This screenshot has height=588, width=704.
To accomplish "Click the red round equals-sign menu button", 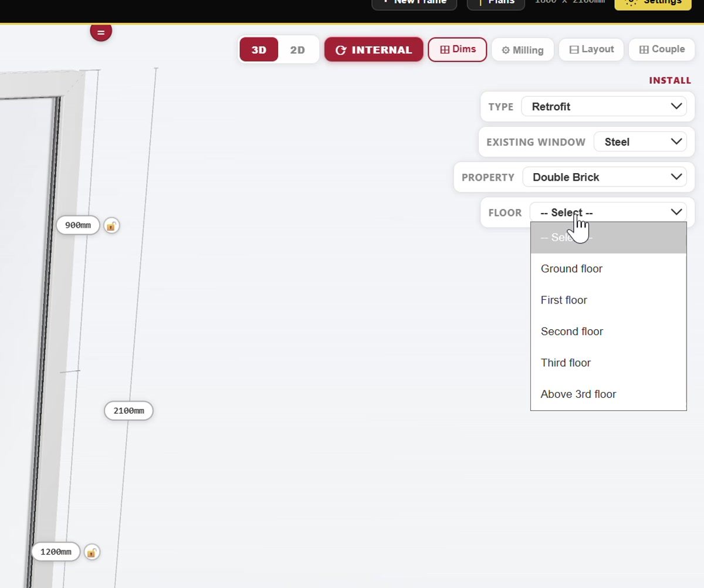I will click(x=101, y=32).
